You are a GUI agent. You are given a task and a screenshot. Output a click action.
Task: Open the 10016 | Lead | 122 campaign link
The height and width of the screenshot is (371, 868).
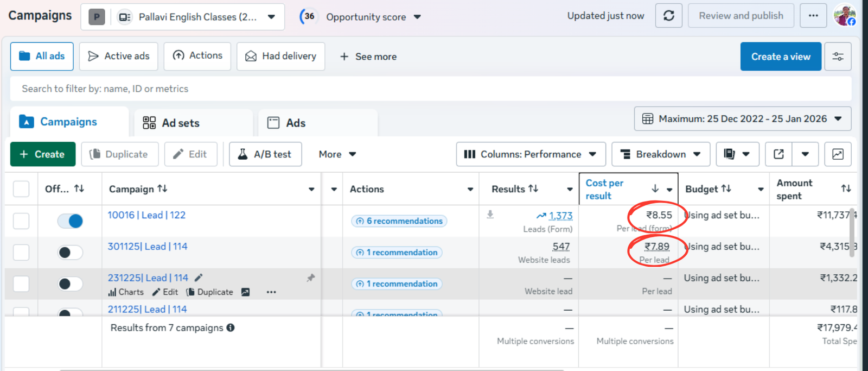coord(146,215)
